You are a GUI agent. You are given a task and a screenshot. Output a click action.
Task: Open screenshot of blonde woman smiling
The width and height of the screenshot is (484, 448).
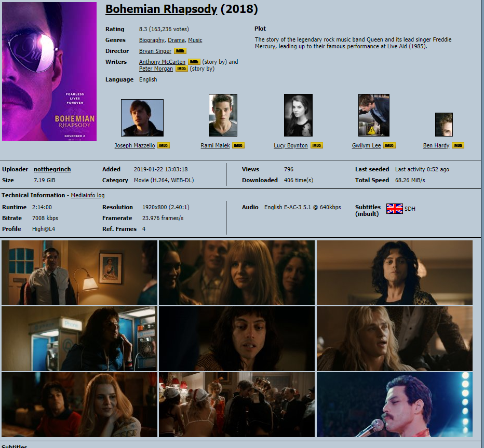coord(79,404)
